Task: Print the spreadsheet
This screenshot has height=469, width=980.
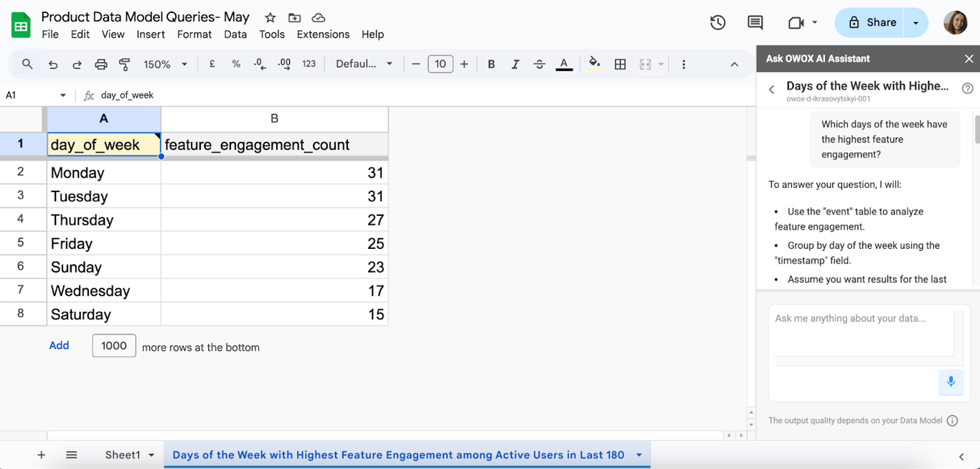Action: [101, 65]
